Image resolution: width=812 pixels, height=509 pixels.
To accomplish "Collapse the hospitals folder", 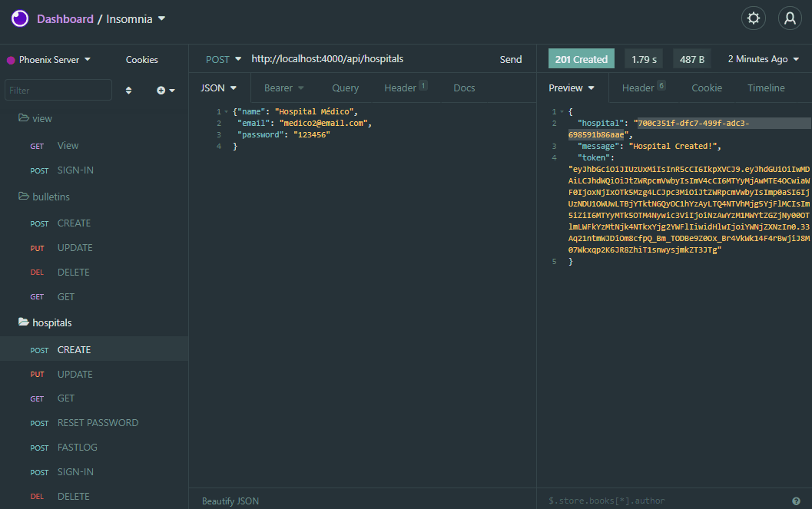I will [51, 323].
